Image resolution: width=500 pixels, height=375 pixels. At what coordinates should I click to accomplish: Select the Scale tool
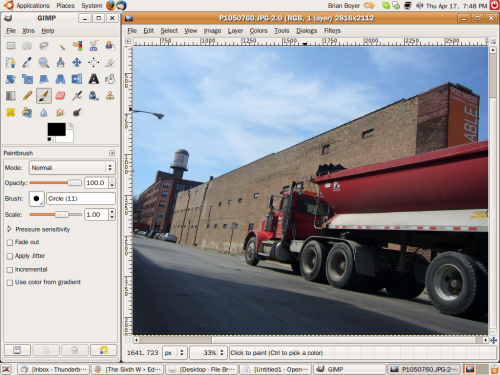[27, 79]
